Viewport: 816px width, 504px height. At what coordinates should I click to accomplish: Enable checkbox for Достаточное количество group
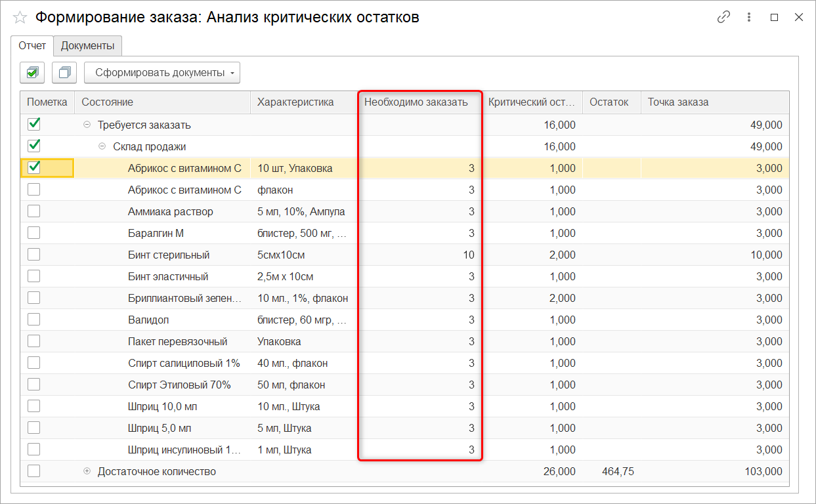pyautogui.click(x=34, y=471)
